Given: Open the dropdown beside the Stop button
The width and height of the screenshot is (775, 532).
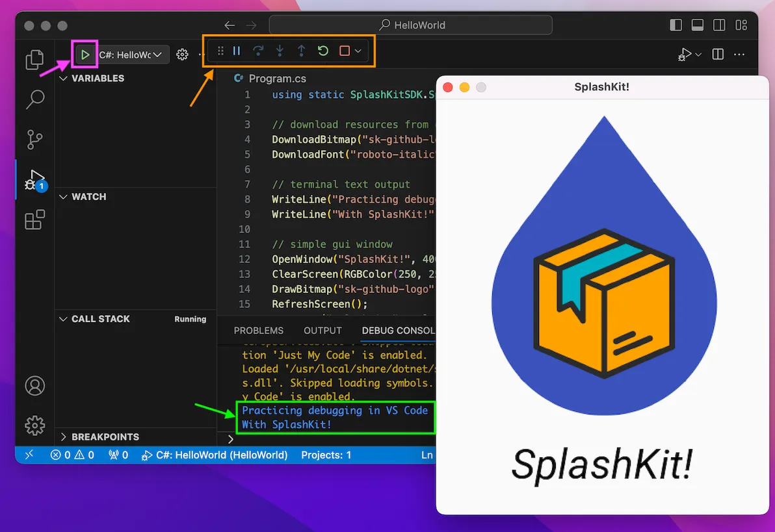Looking at the screenshot, I should (358, 51).
